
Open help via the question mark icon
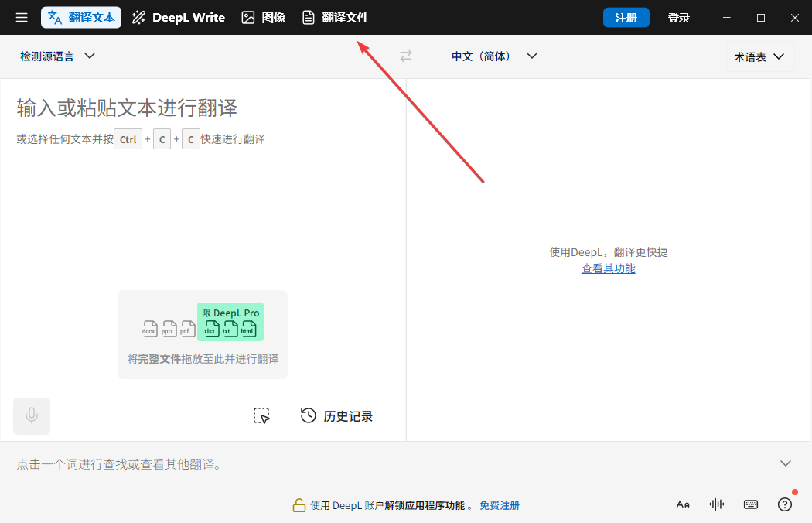(x=784, y=504)
